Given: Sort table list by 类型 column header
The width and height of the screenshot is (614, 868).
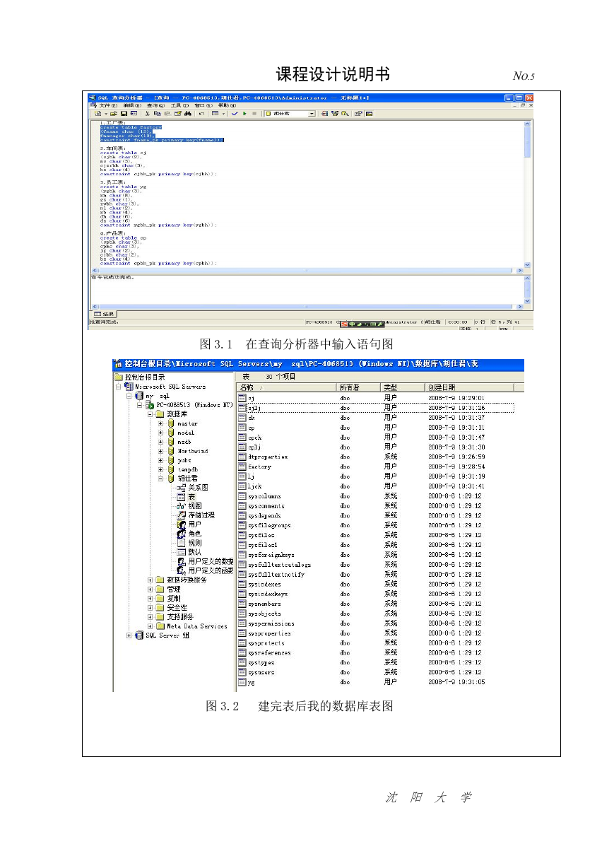Looking at the screenshot, I should click(403, 387).
